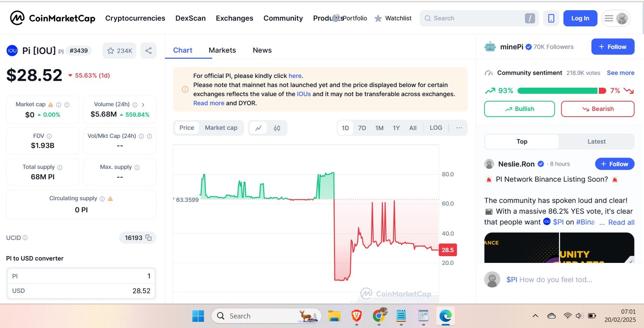Image resolution: width=644 pixels, height=328 pixels.
Task: Click the sentiment bullish/bearish progress bar
Action: tap(561, 91)
